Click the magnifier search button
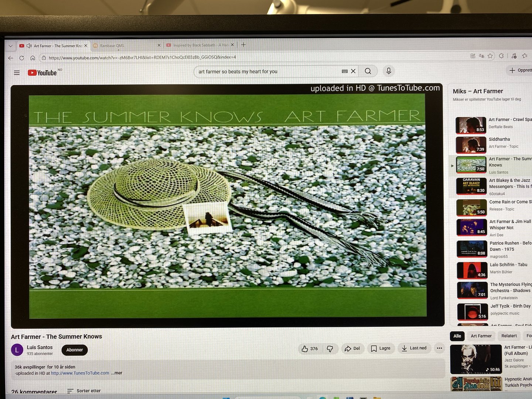532x399 pixels. [x=368, y=71]
